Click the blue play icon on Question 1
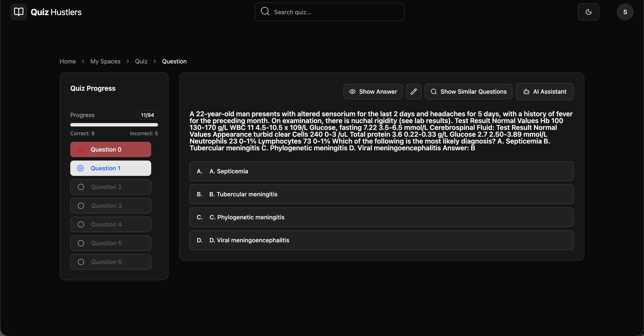Image resolution: width=644 pixels, height=336 pixels. tap(80, 168)
